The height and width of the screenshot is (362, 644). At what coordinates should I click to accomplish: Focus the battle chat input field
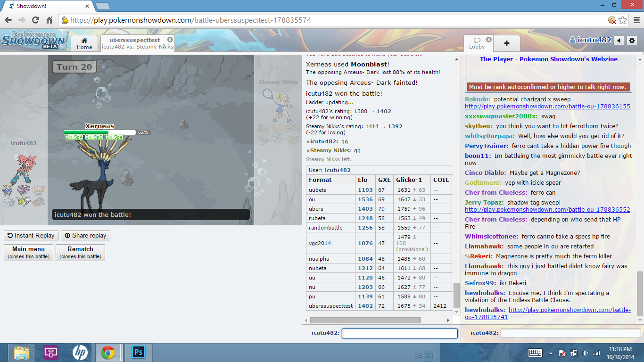pyautogui.click(x=400, y=333)
